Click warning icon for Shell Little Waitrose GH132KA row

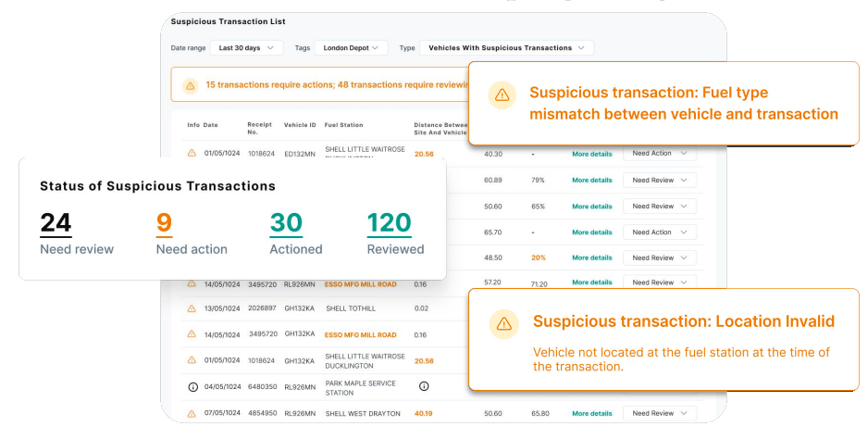tap(192, 360)
